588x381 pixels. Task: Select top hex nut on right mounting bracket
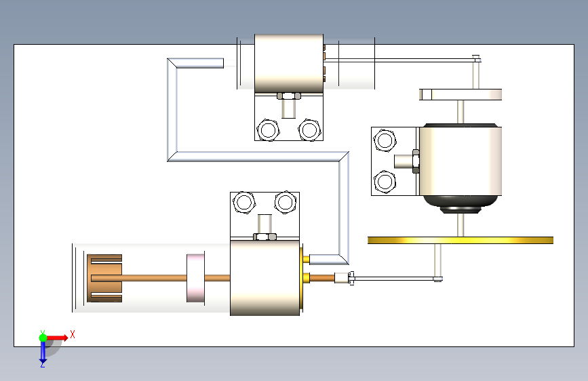pyautogui.click(x=385, y=140)
